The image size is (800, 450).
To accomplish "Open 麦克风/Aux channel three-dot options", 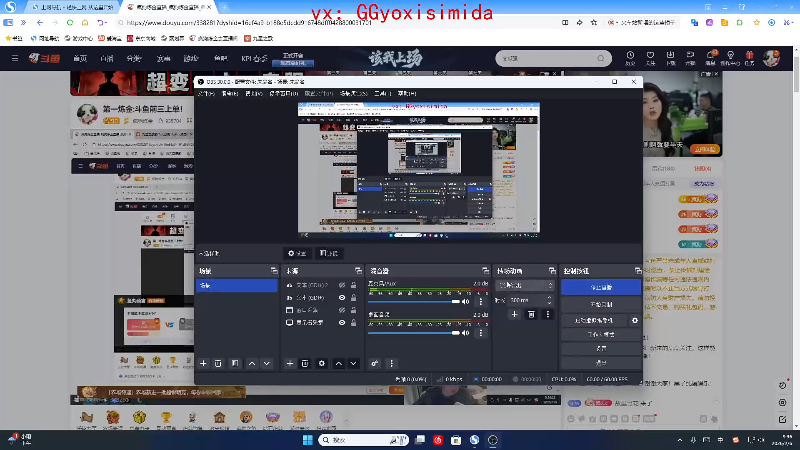I will (481, 302).
